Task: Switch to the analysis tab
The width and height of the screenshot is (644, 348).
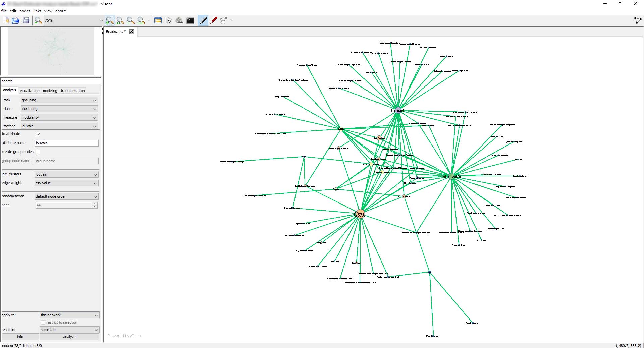Action: coord(9,90)
